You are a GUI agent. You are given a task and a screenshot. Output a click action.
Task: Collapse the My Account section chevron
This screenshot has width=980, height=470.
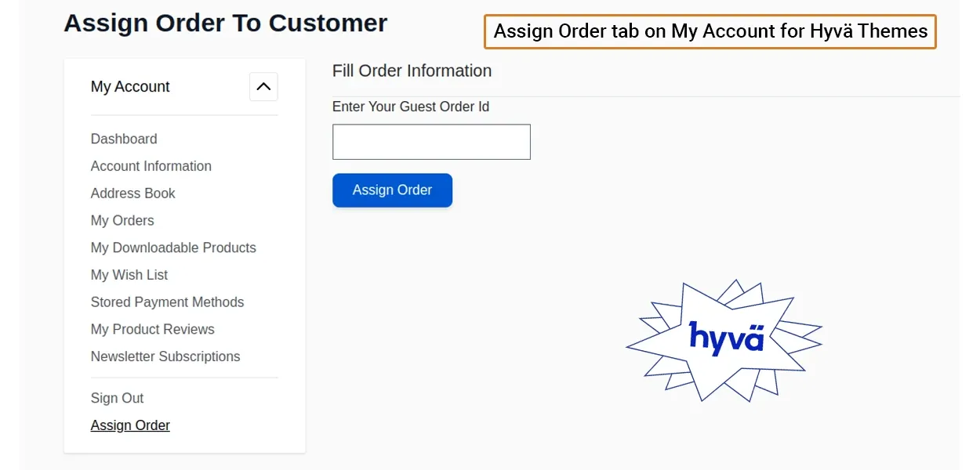[x=263, y=87]
